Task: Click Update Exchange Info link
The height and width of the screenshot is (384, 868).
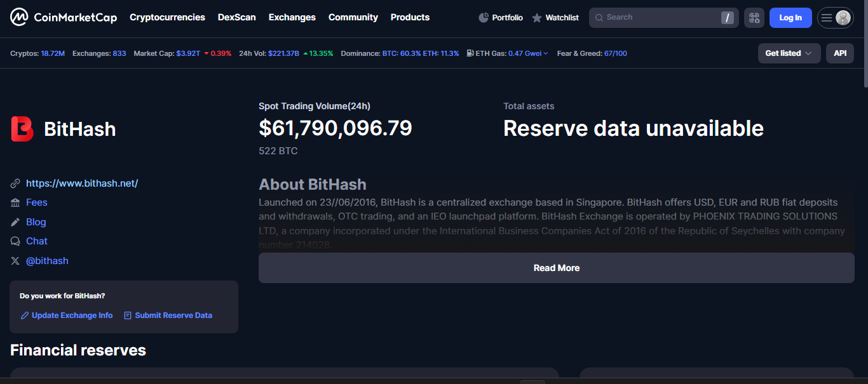Action: (x=72, y=315)
